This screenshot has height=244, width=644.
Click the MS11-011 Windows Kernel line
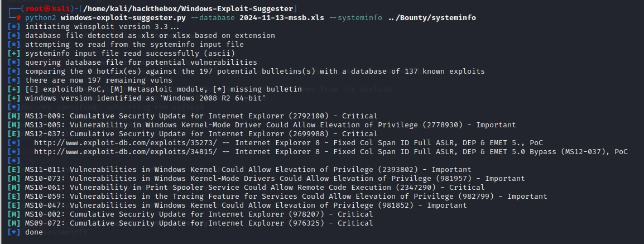[248, 169]
